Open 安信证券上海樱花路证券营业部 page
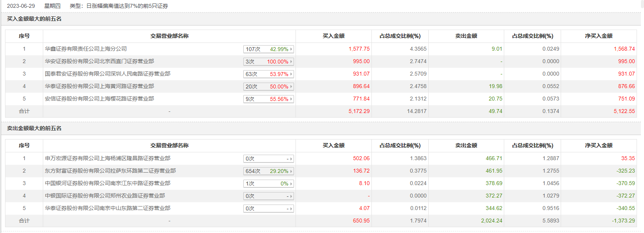Image resolution: width=644 pixels, height=233 pixels. 99,99
